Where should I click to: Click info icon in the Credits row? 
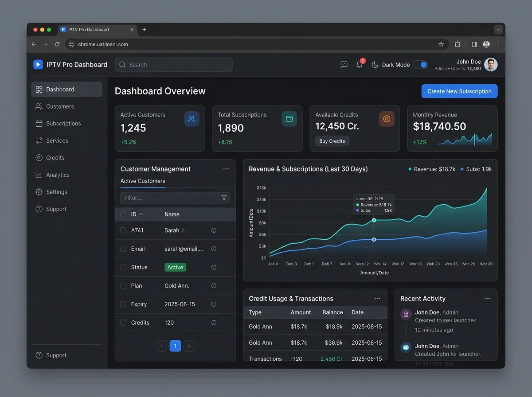(214, 323)
